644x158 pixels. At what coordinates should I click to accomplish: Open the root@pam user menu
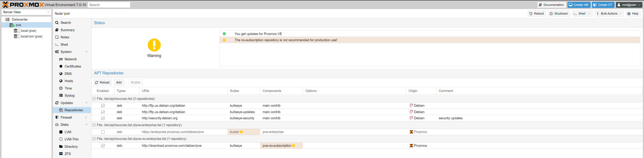pos(629,5)
